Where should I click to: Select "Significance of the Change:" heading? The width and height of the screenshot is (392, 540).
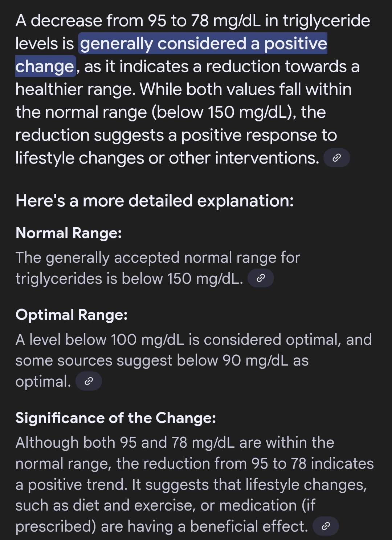point(116,418)
